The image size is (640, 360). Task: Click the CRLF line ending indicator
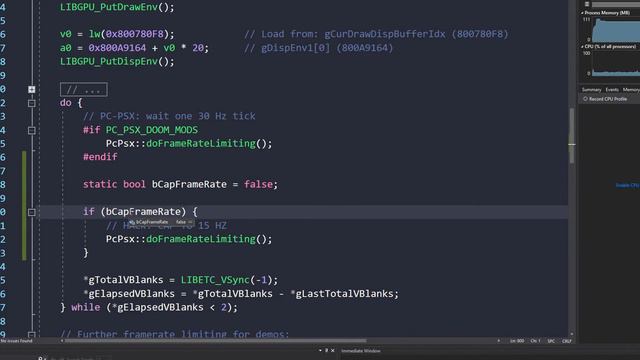pyautogui.click(x=567, y=341)
